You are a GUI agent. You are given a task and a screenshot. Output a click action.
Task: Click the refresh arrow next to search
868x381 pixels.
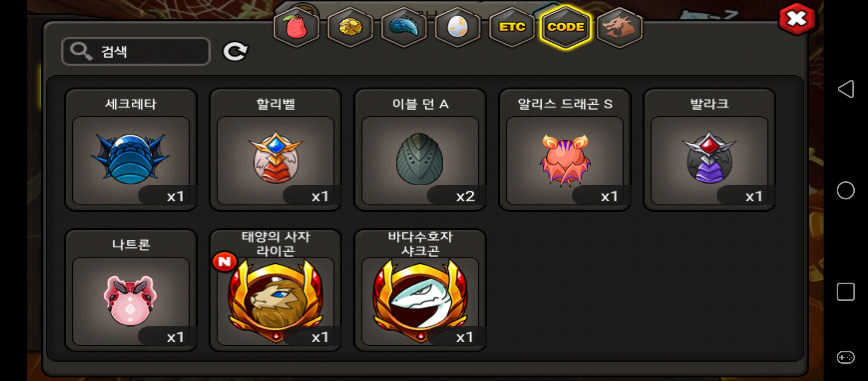(235, 52)
